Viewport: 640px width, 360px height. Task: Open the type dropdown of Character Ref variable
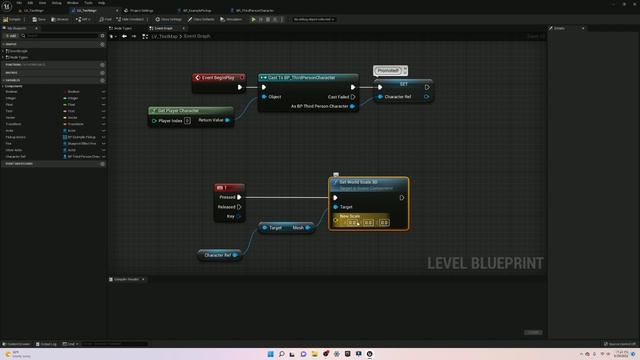coord(81,157)
